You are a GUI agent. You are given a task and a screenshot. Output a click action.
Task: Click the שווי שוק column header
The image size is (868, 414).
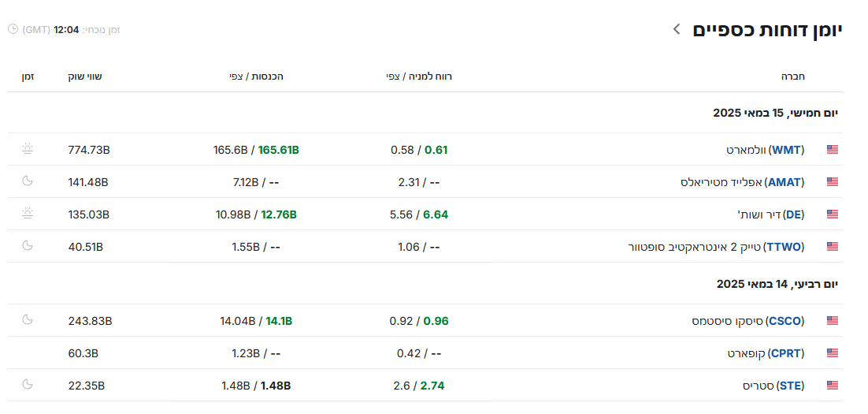tap(85, 76)
